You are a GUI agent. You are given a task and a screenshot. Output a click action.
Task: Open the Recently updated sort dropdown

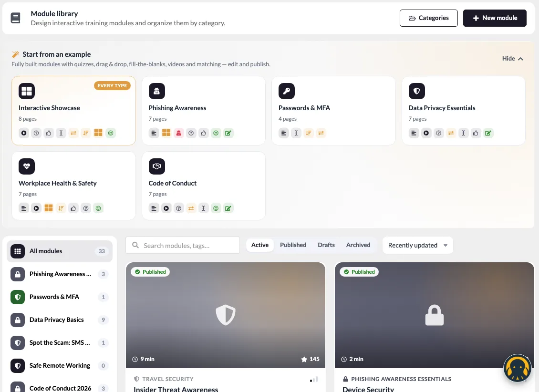pyautogui.click(x=418, y=245)
